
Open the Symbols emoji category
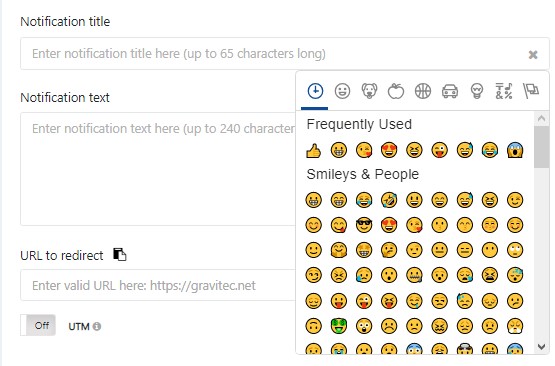pyautogui.click(x=504, y=91)
